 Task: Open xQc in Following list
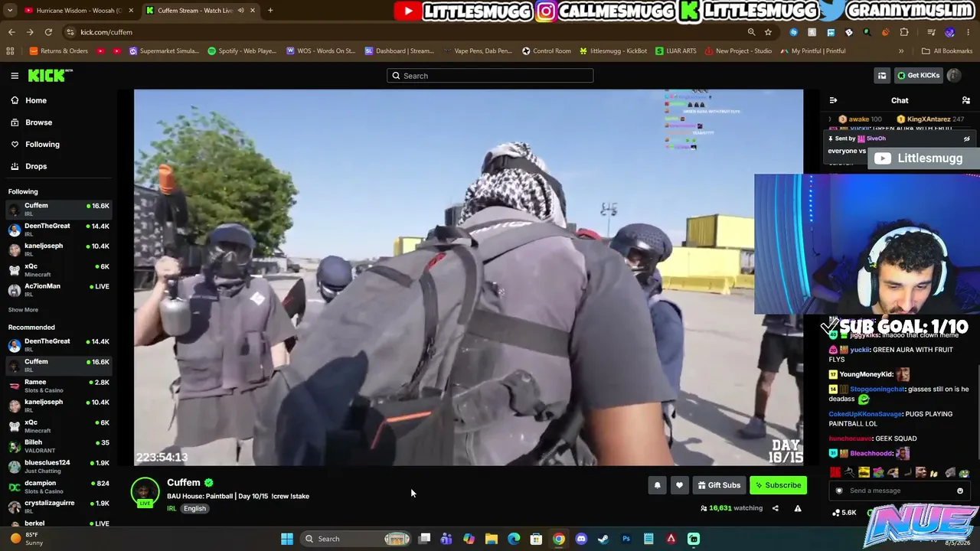pos(59,269)
